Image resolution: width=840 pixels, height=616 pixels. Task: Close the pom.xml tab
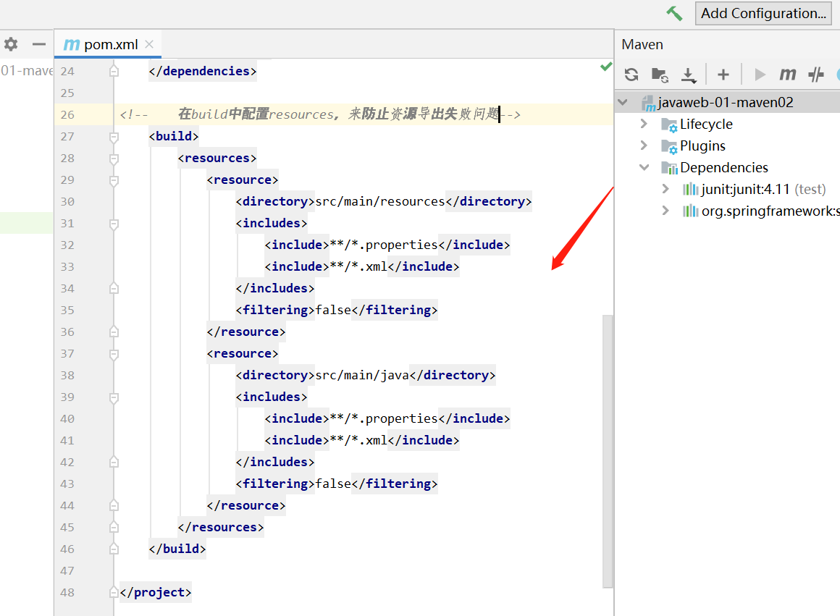(149, 44)
